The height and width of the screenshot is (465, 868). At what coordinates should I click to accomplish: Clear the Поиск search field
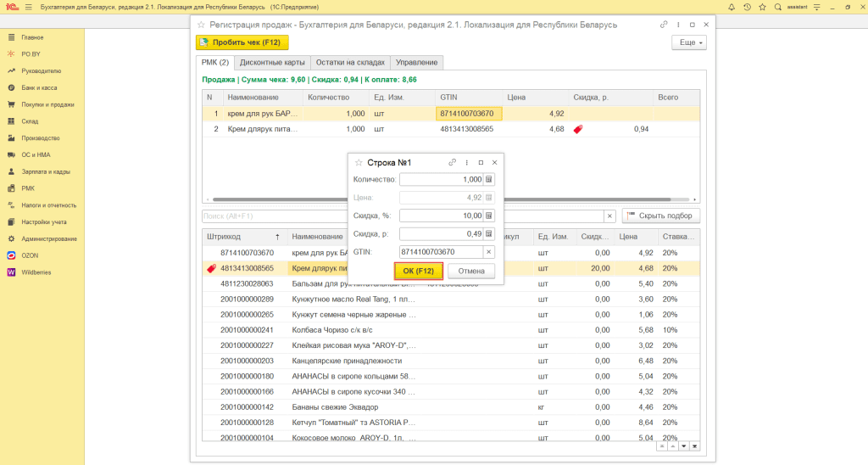pyautogui.click(x=609, y=216)
